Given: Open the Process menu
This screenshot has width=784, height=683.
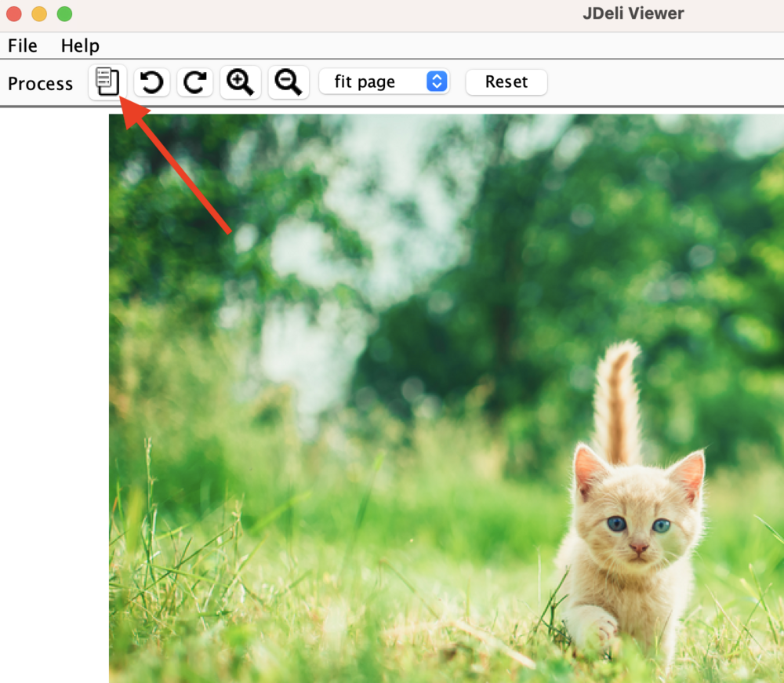Looking at the screenshot, I should (39, 83).
